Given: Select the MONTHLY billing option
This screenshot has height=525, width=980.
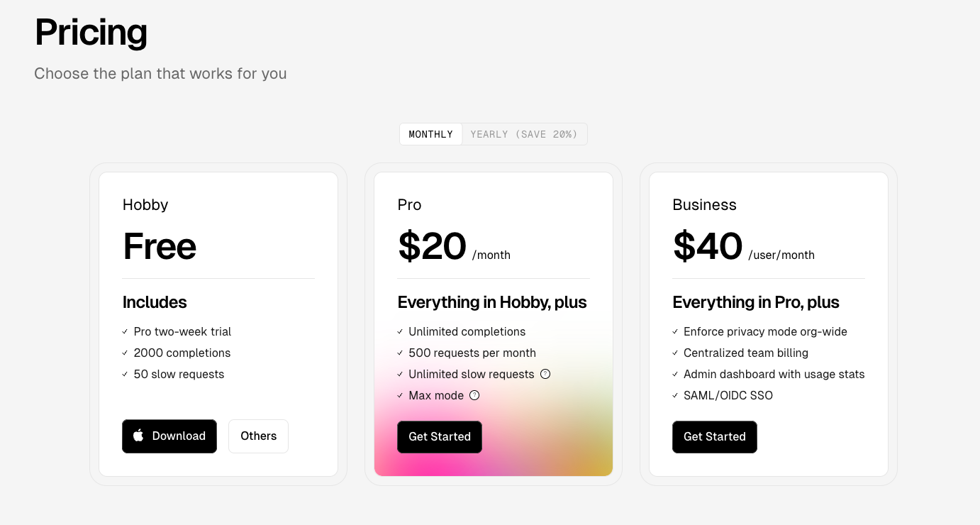Looking at the screenshot, I should [x=430, y=133].
